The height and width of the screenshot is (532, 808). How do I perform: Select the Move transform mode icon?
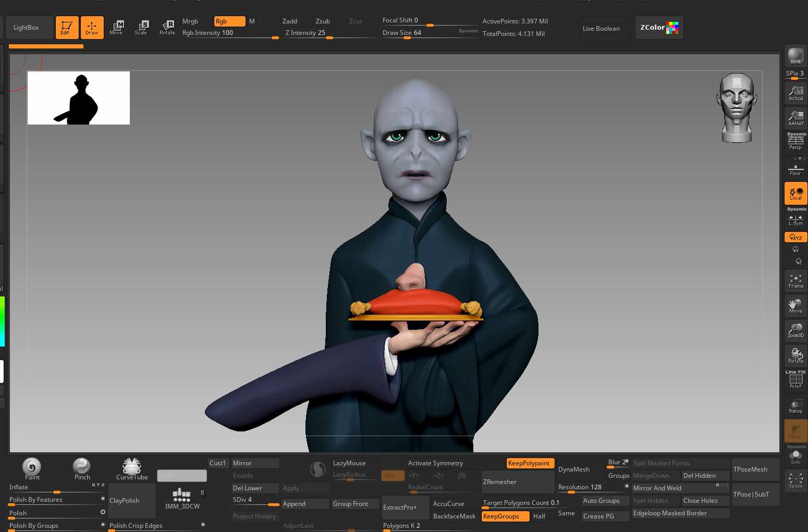pos(116,28)
